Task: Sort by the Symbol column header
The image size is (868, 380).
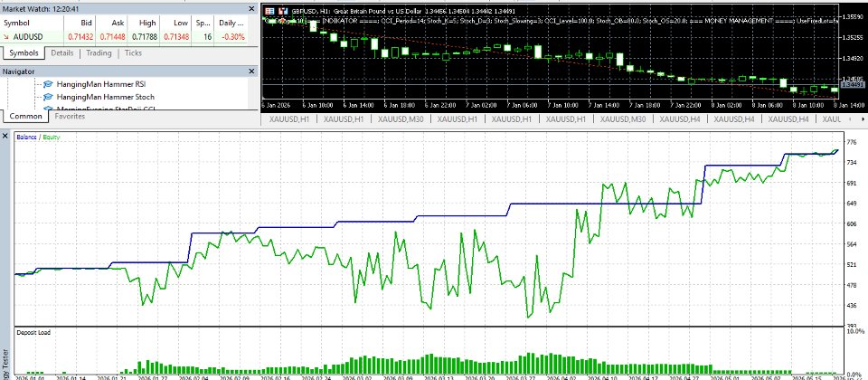Action: [33, 24]
